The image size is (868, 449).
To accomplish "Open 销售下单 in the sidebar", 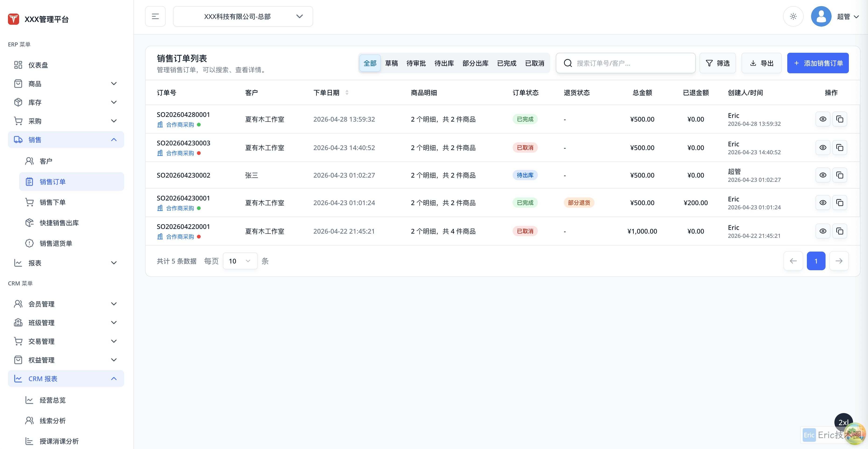I will (71, 202).
